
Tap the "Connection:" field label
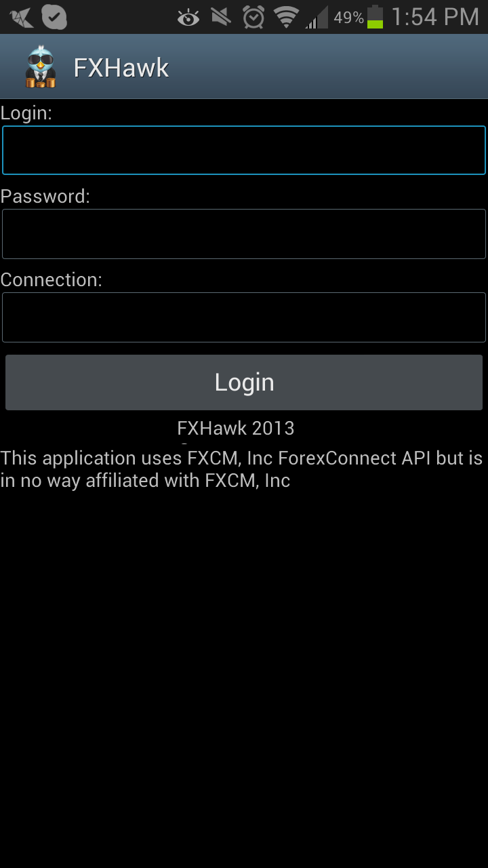52,280
